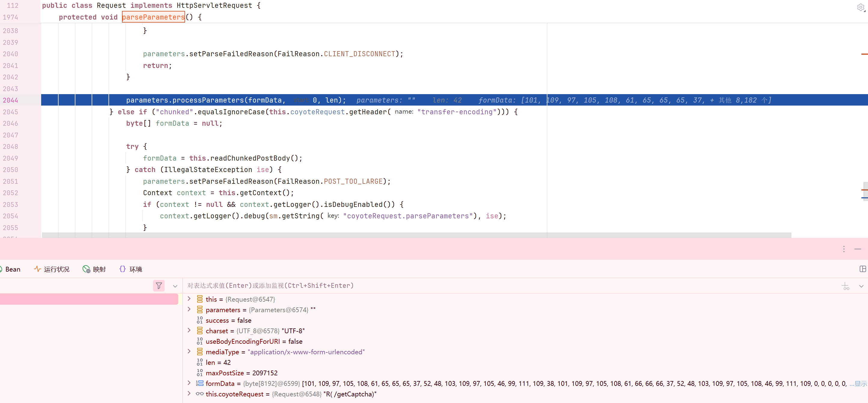Image resolution: width=868 pixels, height=403 pixels.
Task: Expand the formData byte array node
Action: [x=189, y=383]
